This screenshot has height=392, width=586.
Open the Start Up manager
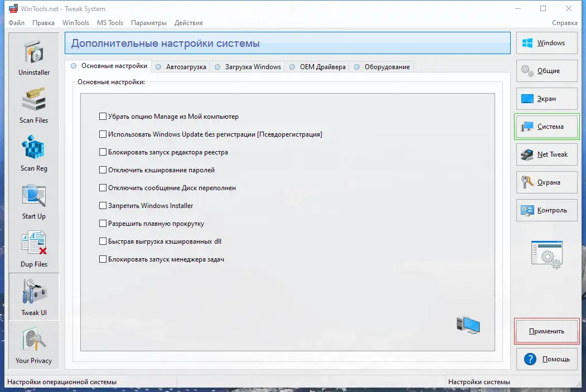[x=33, y=201]
